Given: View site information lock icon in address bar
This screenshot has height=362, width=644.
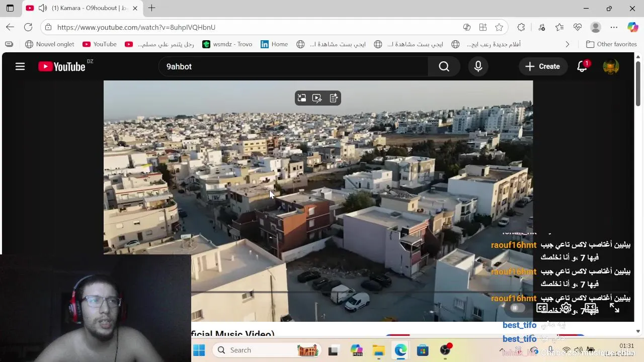Looking at the screenshot, I should click(47, 27).
